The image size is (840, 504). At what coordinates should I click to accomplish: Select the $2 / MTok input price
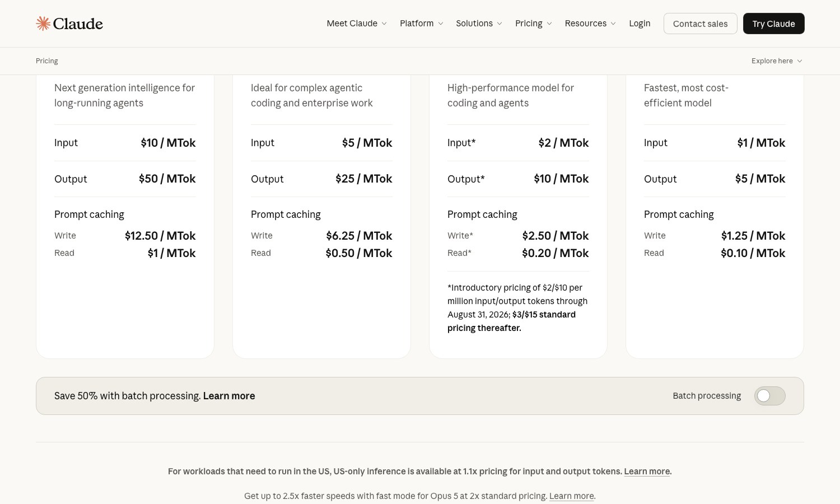[563, 143]
